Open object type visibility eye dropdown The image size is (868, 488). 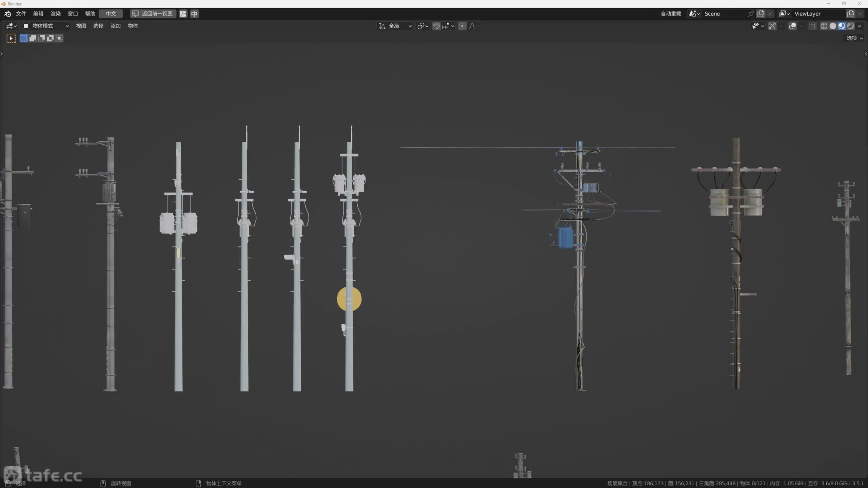click(758, 26)
